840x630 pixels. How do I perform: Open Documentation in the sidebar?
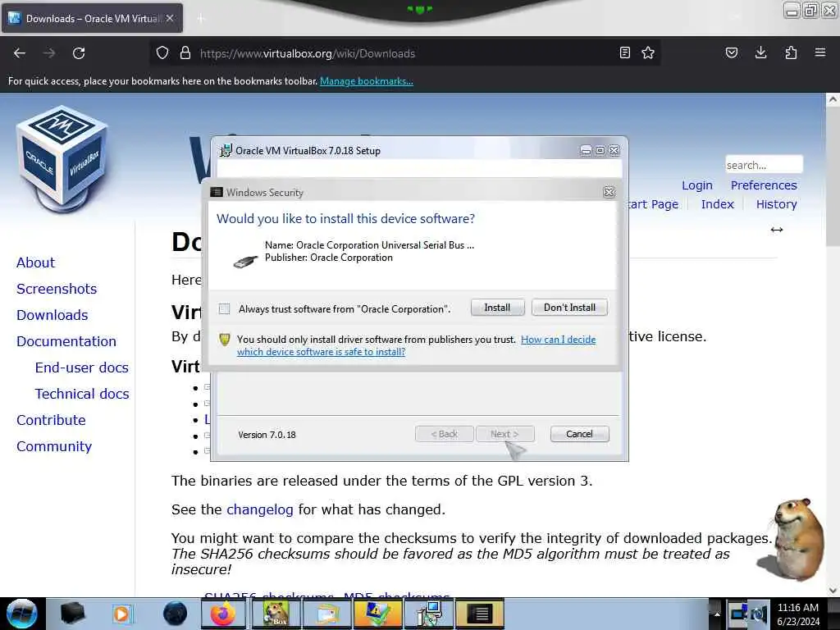pyautogui.click(x=66, y=341)
